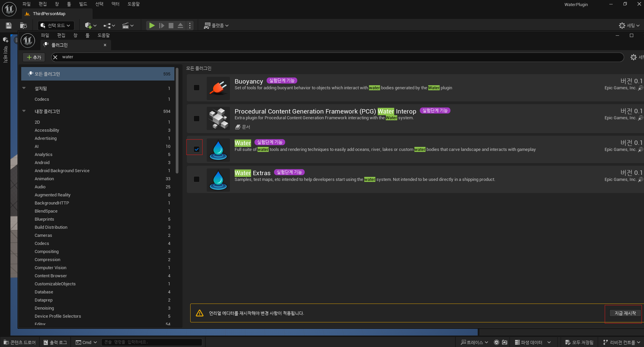Click the 추가 button to add plugin
The height and width of the screenshot is (347, 644).
[34, 57]
